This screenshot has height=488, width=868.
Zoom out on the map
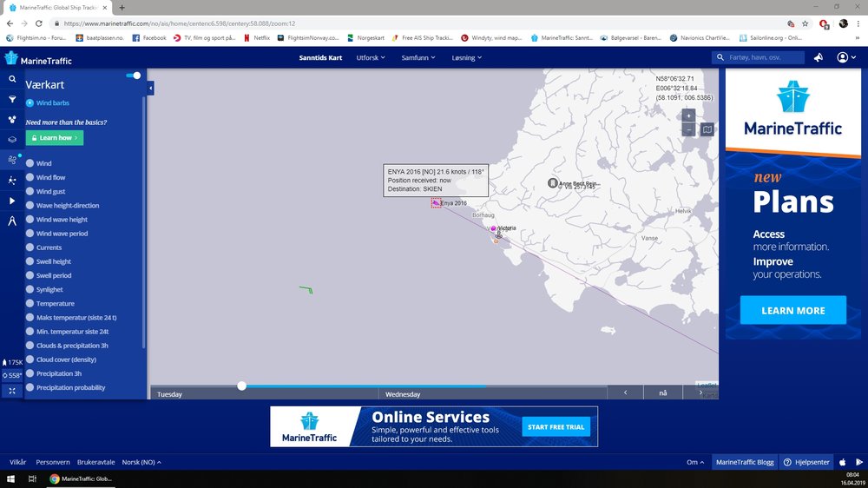click(688, 129)
